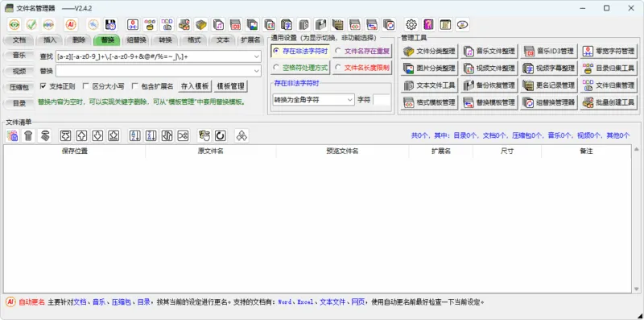Click the move to top arrow icon
This screenshot has width=644, height=320.
point(66,135)
